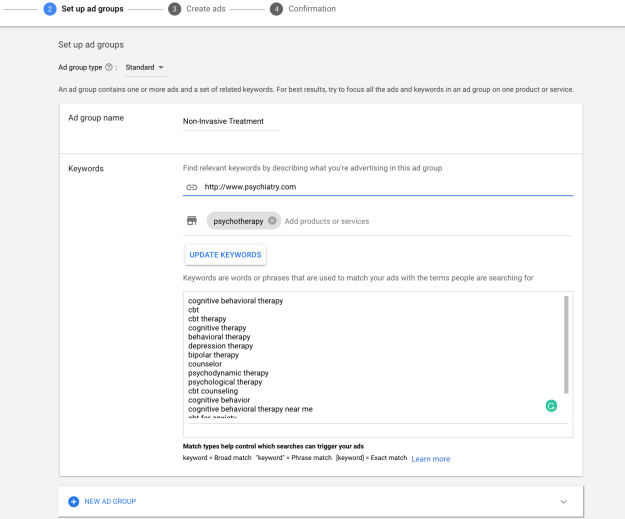Click keyword 'cognitive behavioral therapy near me'
625x519 pixels.
pyautogui.click(x=250, y=409)
